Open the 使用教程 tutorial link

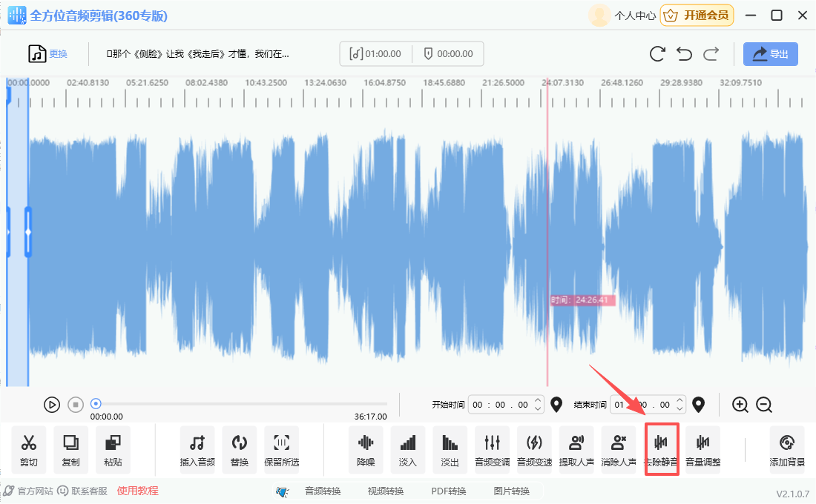[x=138, y=491]
